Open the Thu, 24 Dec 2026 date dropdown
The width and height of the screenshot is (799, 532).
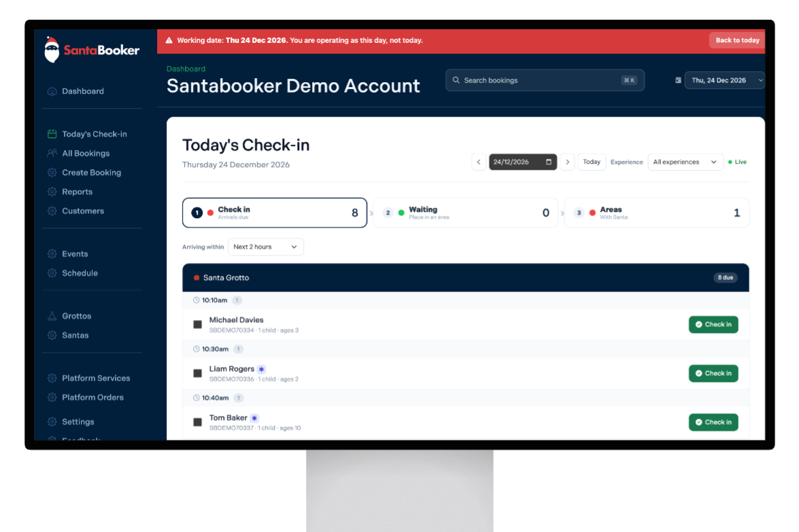[725, 80]
